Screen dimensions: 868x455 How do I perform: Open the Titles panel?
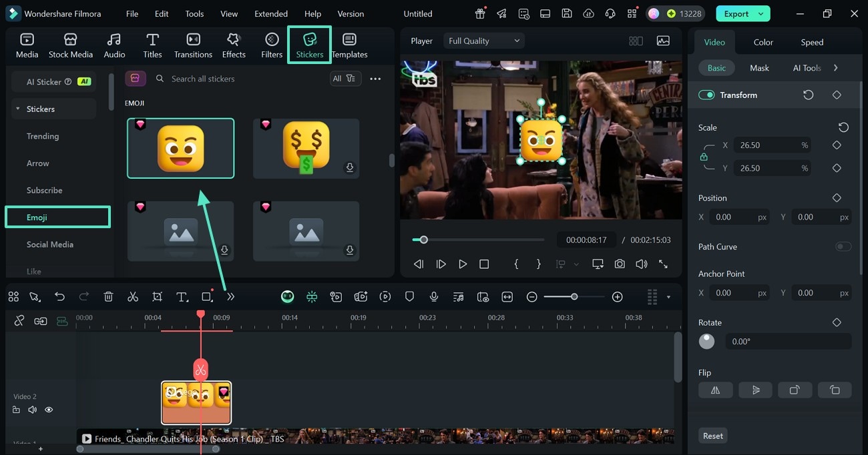tap(152, 45)
